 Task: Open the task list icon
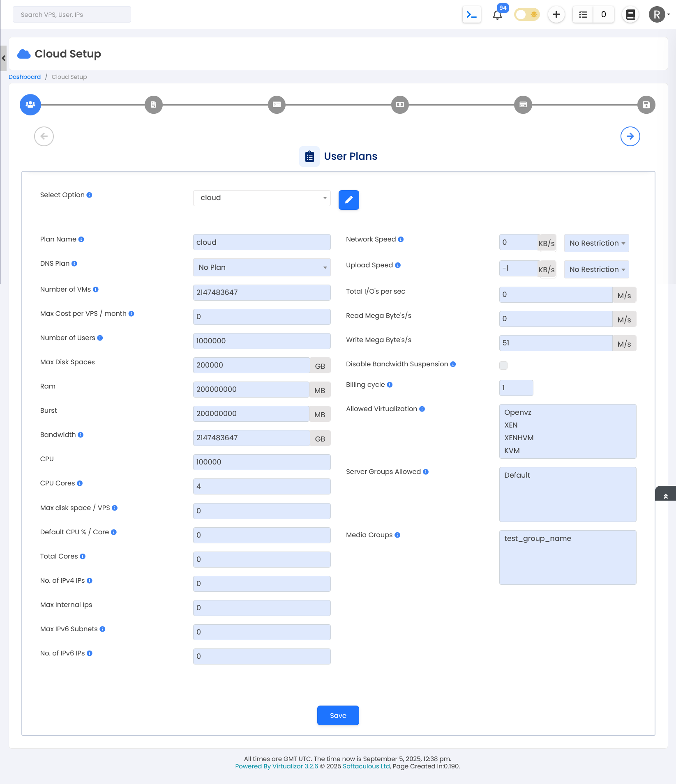point(583,15)
